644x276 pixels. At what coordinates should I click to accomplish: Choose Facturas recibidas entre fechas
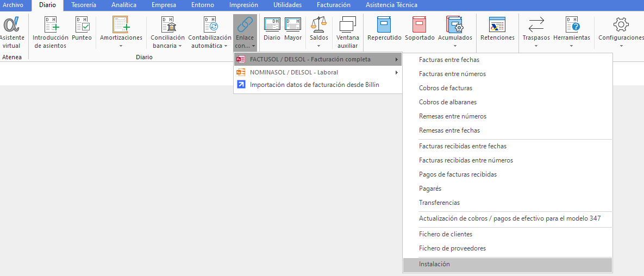click(508, 146)
